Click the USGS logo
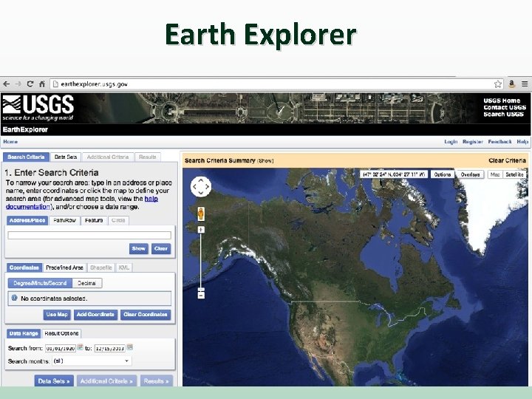 (38, 108)
